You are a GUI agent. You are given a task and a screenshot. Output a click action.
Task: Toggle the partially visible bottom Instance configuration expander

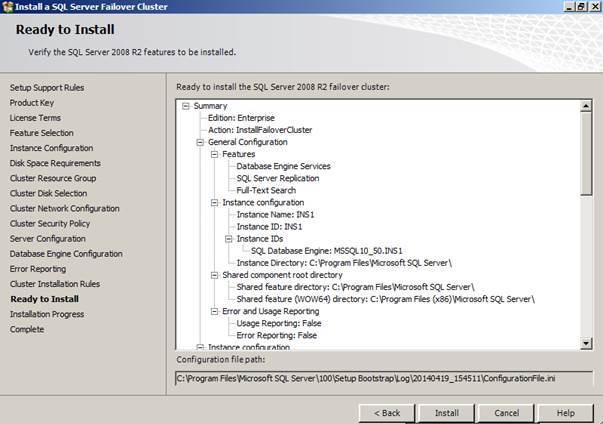(x=200, y=347)
